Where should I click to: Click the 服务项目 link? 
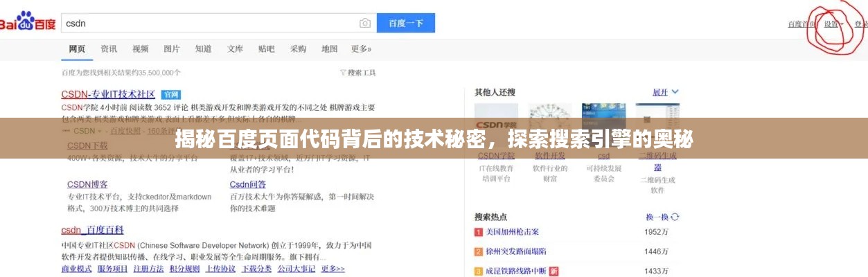[x=112, y=269]
